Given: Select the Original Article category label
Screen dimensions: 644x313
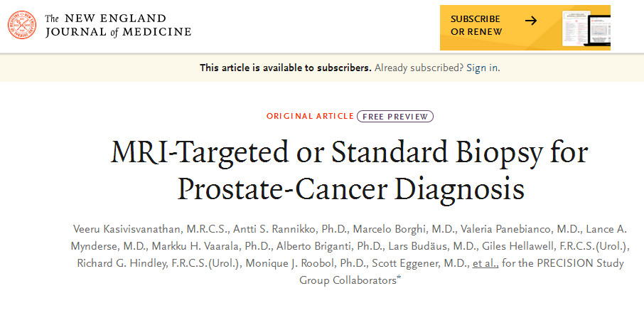Looking at the screenshot, I should tap(309, 116).
